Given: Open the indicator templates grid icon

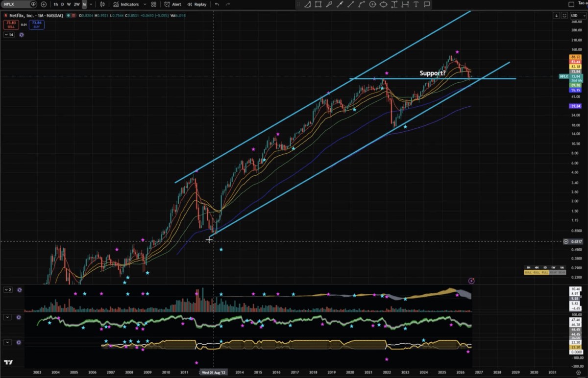Looking at the screenshot, I should (154, 4).
